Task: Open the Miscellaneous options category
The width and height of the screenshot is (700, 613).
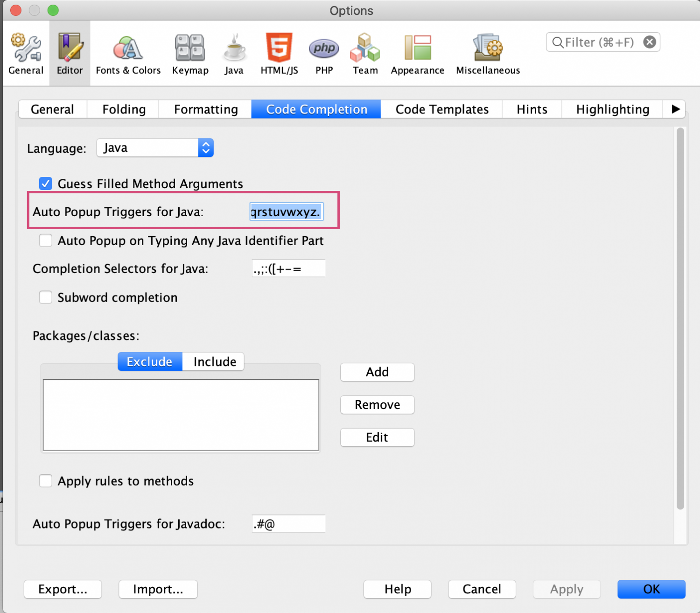Action: [488, 54]
